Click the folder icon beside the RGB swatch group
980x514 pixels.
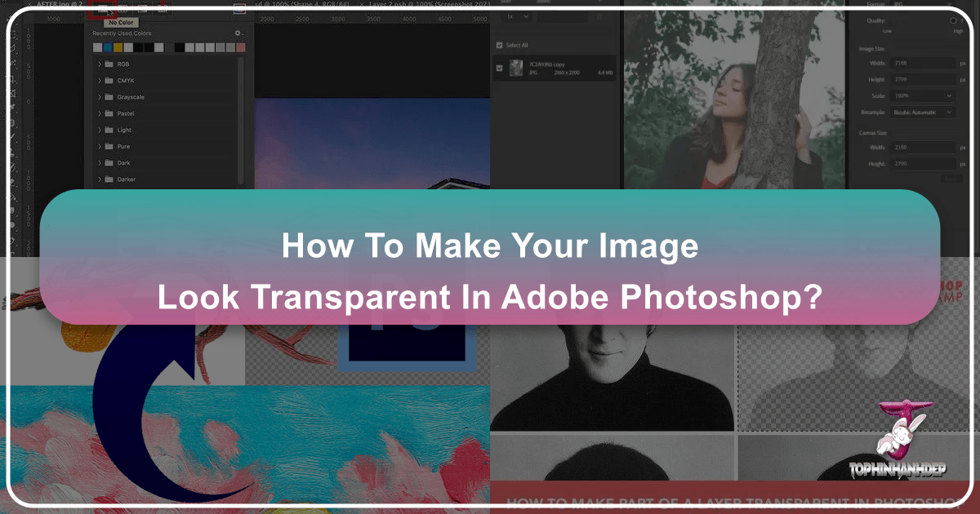pyautogui.click(x=109, y=64)
